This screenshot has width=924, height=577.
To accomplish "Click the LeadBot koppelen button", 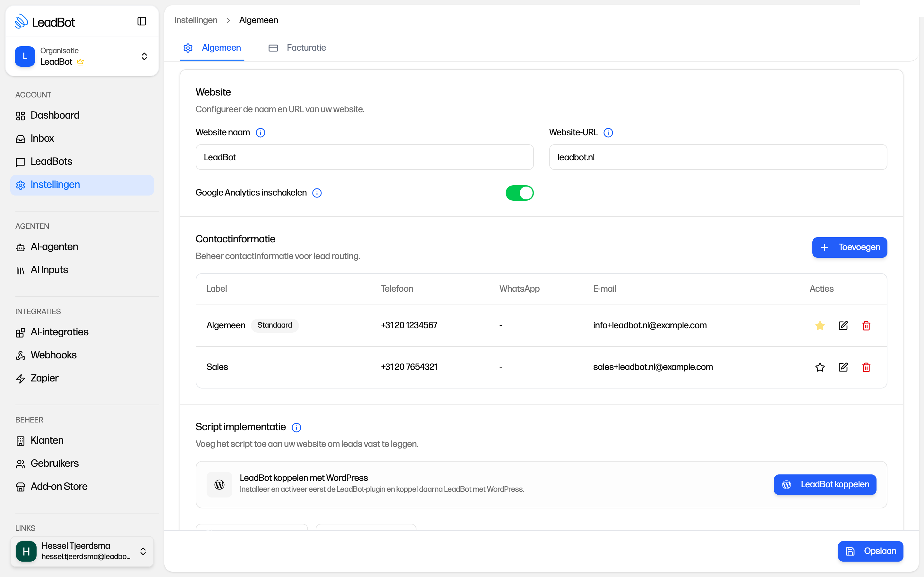I will [825, 485].
